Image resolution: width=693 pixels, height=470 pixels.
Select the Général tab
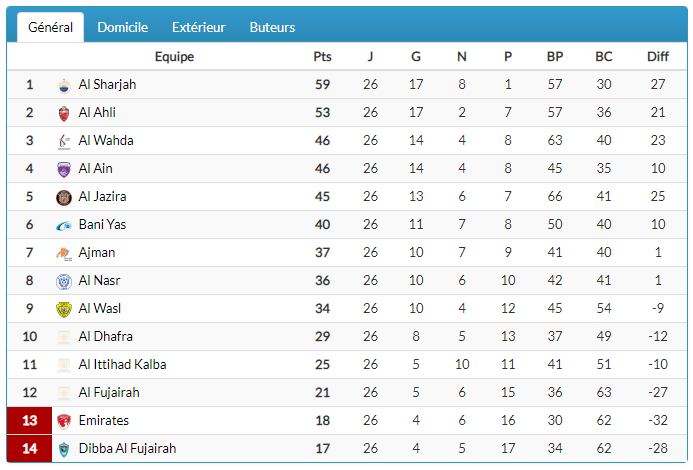(50, 28)
